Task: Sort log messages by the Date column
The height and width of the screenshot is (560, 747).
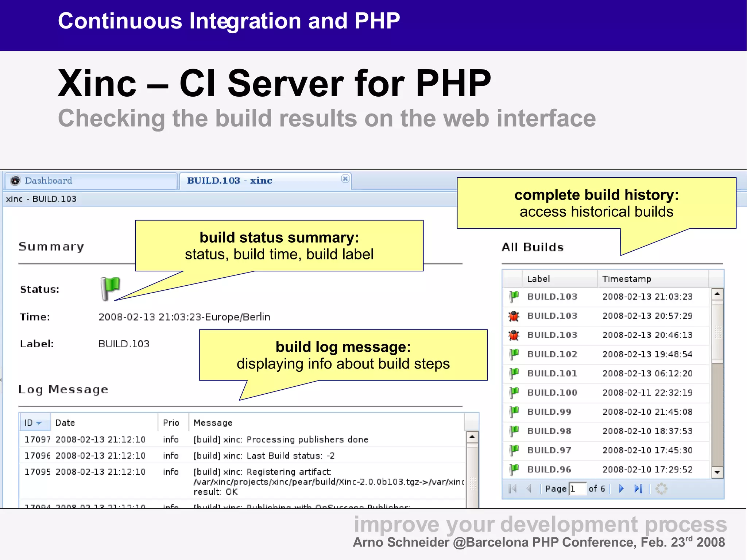Action: tap(65, 423)
